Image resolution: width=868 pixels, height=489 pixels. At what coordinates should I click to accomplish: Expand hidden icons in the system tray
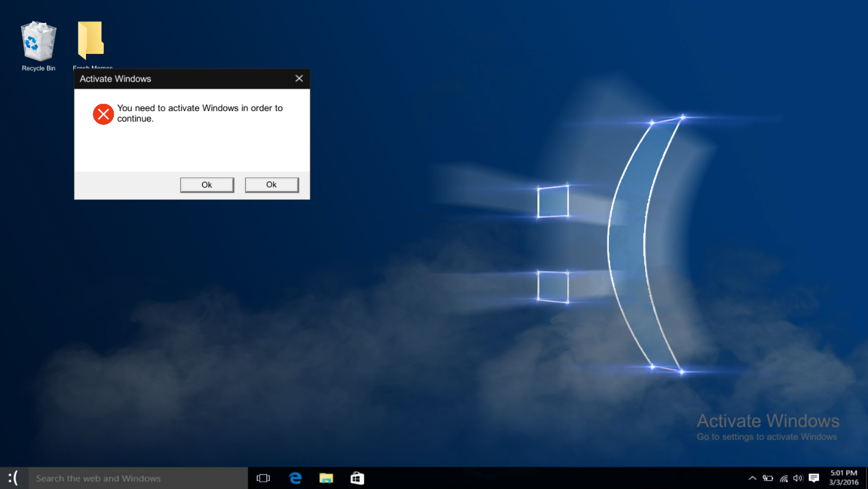coord(752,478)
